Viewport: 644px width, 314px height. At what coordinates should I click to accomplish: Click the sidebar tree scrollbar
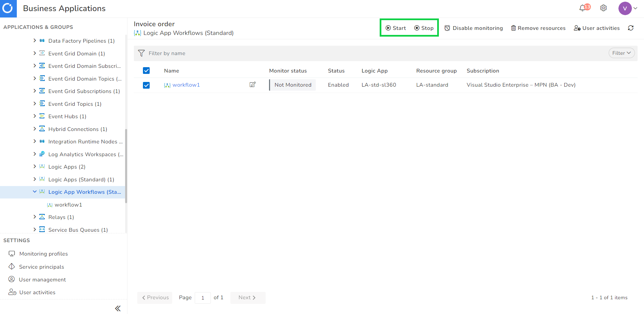(126, 166)
